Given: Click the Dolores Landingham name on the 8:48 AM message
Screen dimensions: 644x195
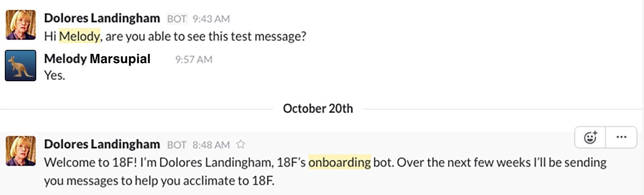Looking at the screenshot, I should [102, 144].
